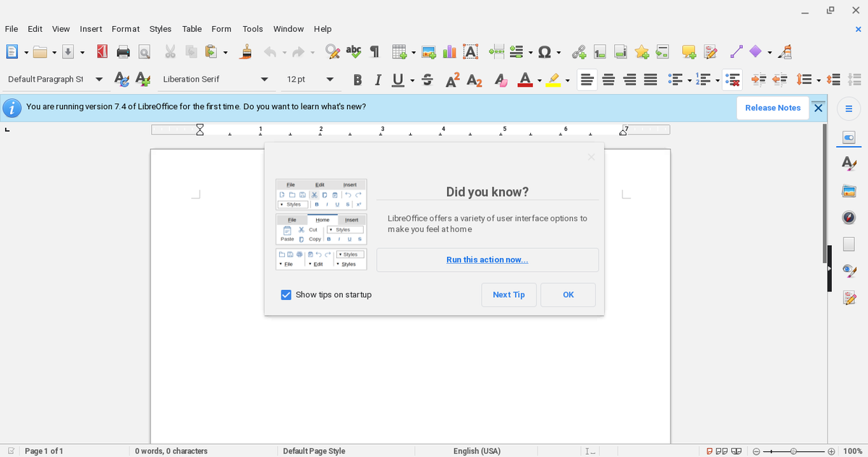Open the Tools menu

coord(253,29)
